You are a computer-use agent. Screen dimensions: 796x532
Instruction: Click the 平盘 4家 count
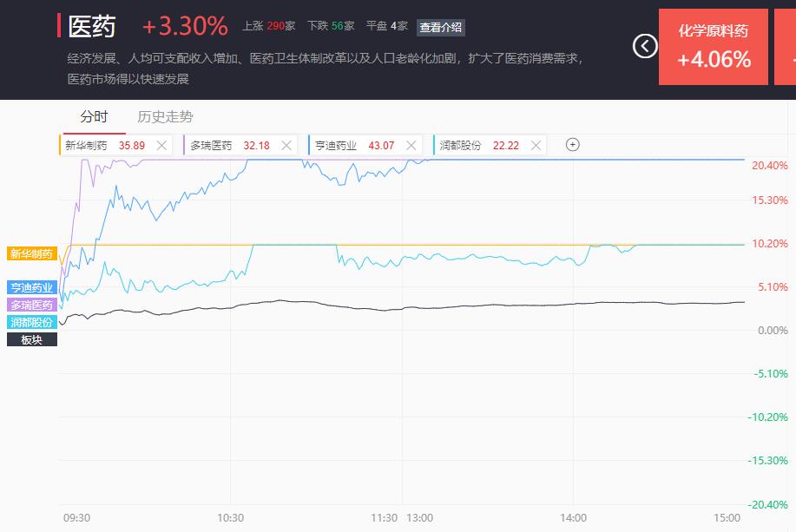click(x=387, y=26)
